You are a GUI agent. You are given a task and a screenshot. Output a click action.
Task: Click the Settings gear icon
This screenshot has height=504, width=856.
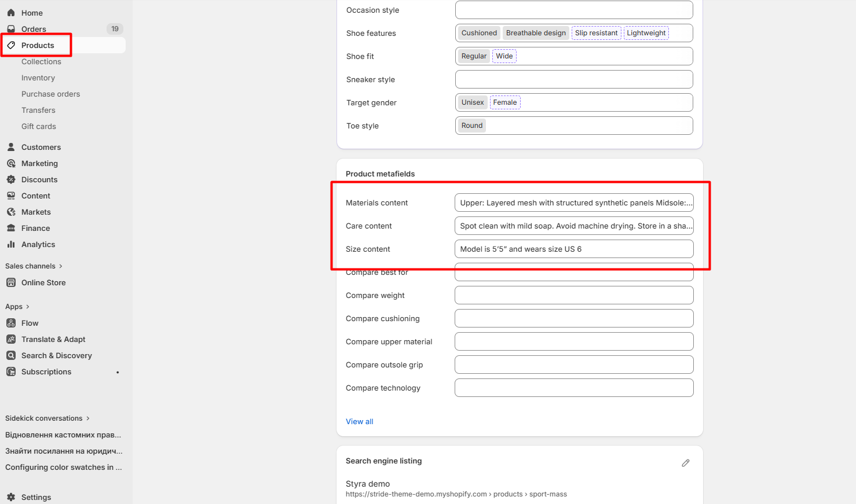[x=11, y=497]
